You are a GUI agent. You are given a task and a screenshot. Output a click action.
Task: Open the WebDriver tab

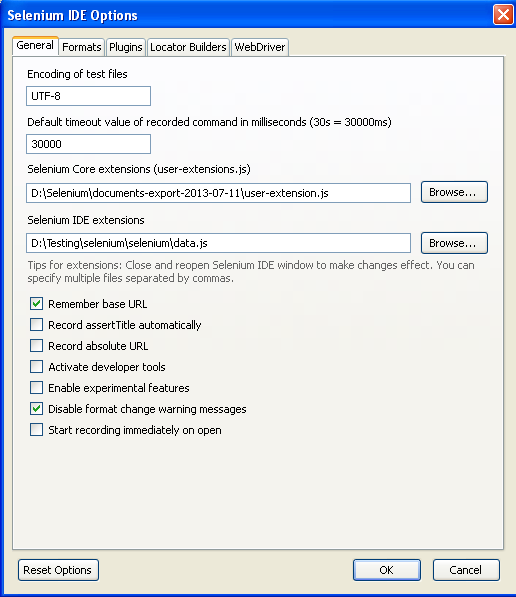[x=260, y=47]
